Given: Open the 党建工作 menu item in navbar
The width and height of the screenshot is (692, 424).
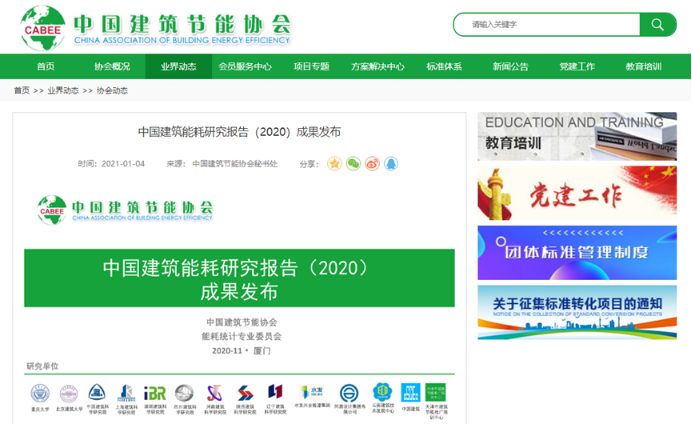Looking at the screenshot, I should pos(577,67).
